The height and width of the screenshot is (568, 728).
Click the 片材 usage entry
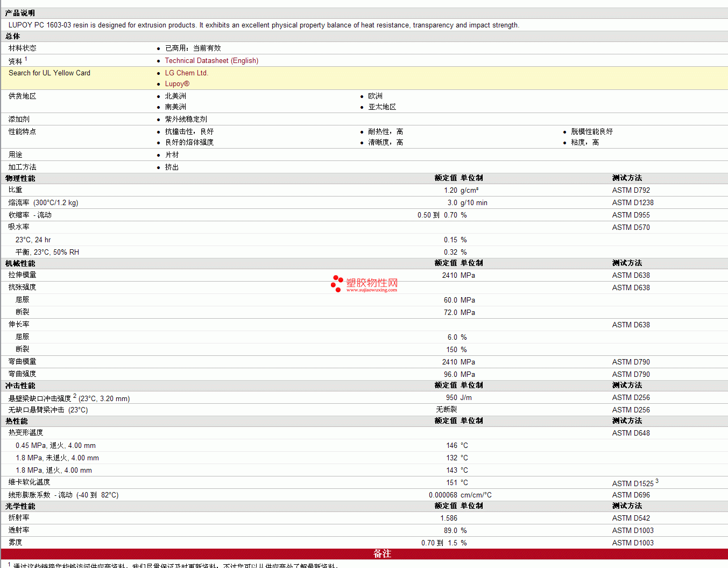tap(172, 155)
